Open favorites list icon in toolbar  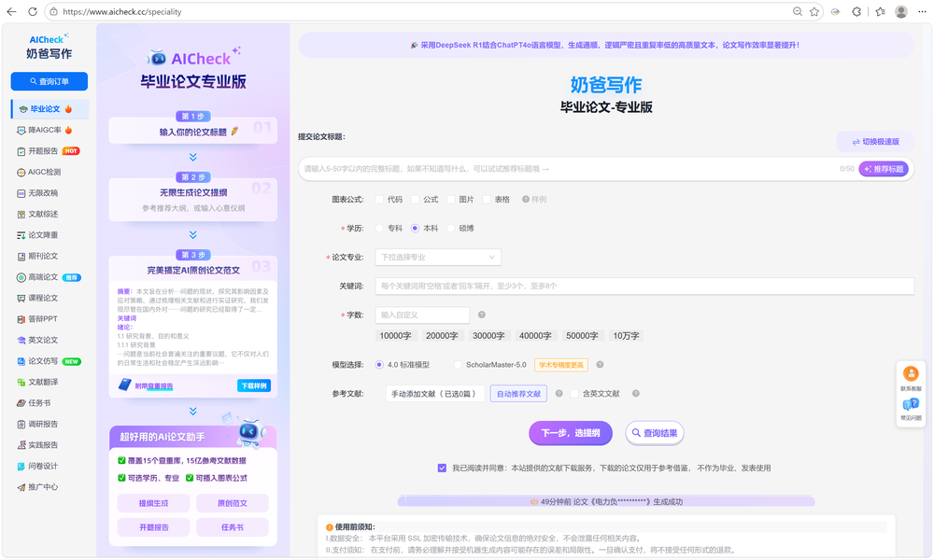[880, 11]
